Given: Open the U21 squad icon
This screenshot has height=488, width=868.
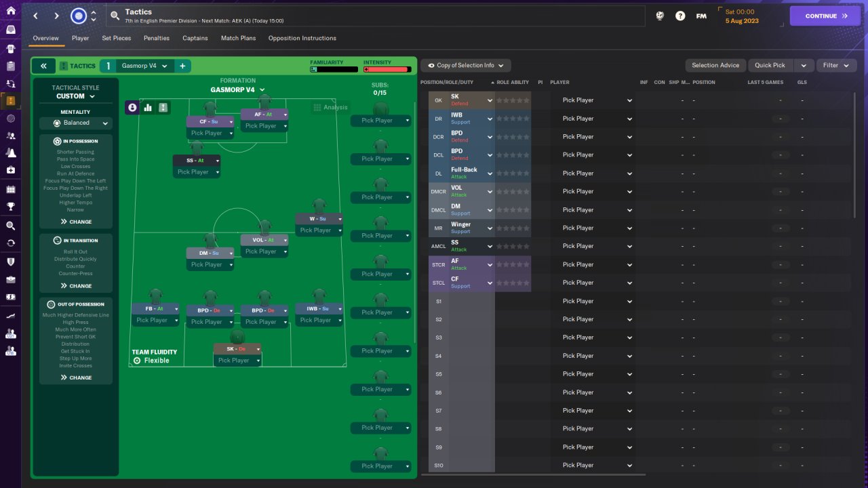Looking at the screenshot, I should point(10,333).
